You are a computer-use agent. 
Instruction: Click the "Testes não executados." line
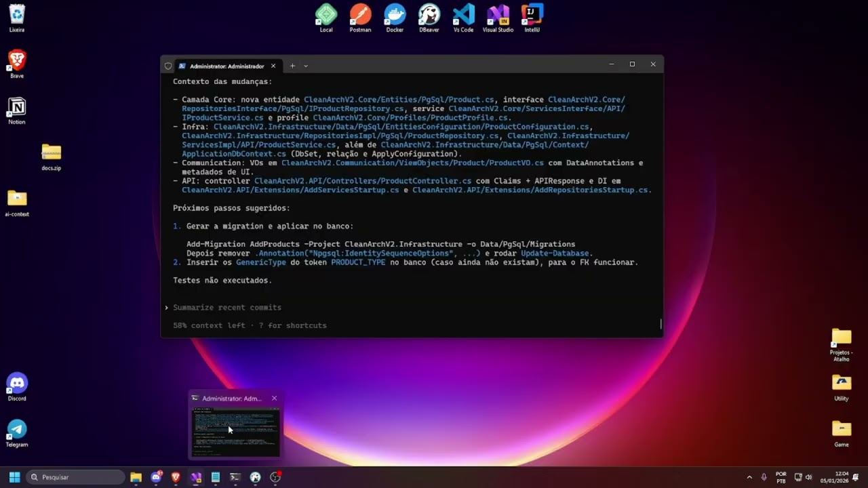222,281
